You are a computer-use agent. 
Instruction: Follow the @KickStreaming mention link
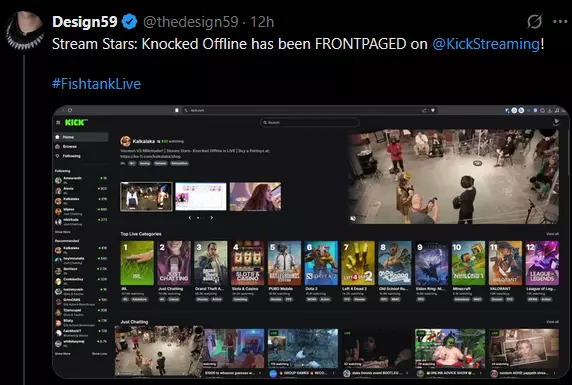pyautogui.click(x=486, y=44)
